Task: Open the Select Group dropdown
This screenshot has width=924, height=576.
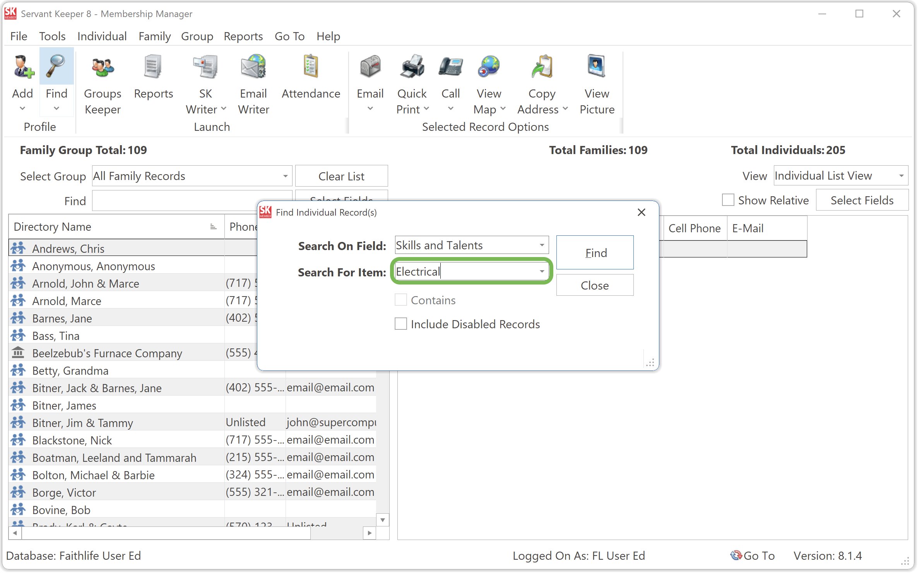Action: 285,176
